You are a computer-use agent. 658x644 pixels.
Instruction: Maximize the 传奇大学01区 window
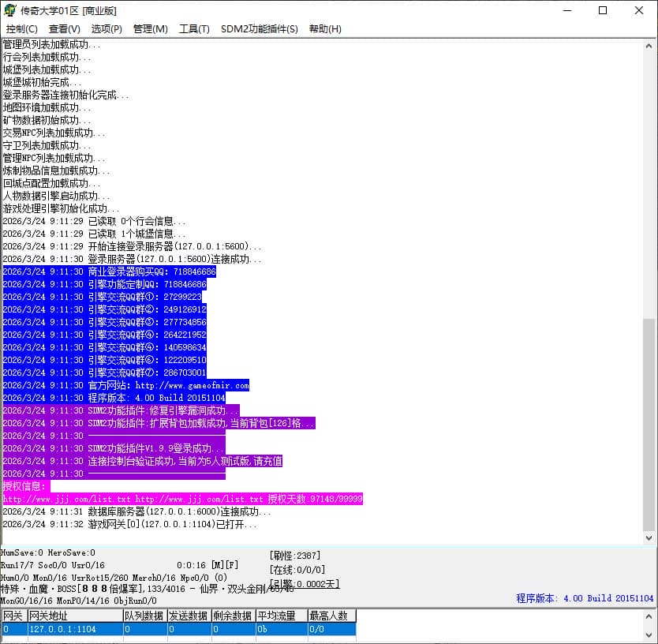coord(603,10)
